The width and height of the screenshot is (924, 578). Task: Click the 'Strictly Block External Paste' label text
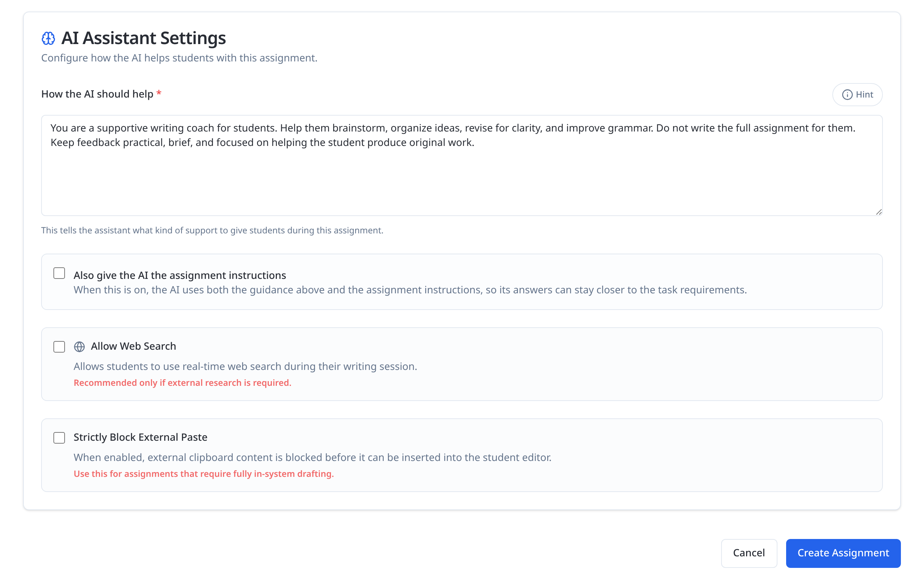click(140, 437)
